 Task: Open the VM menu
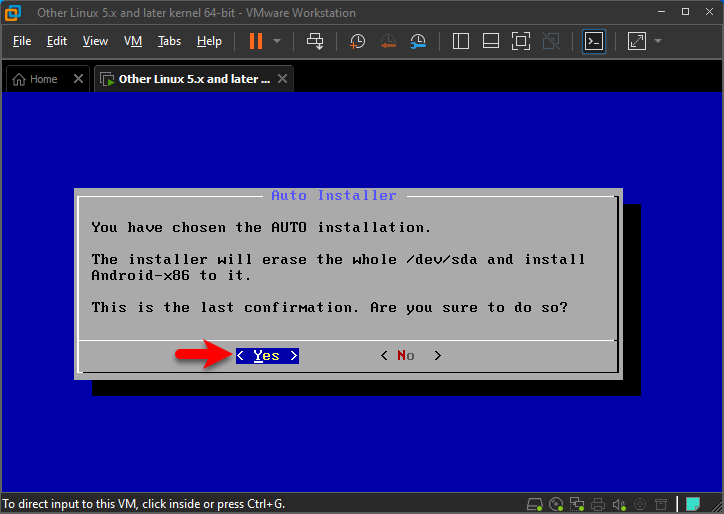pyautogui.click(x=133, y=41)
